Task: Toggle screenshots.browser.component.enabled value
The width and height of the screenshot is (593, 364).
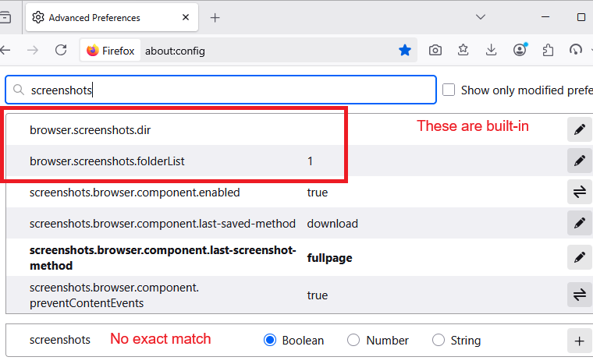Action: 579,192
